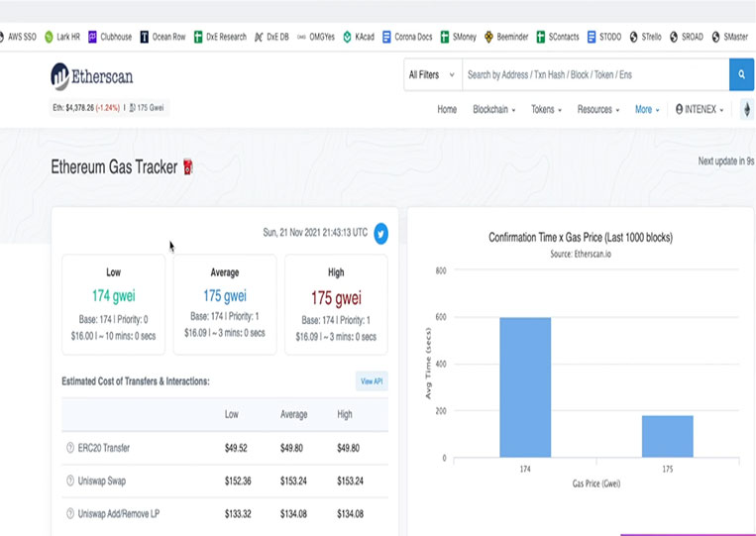Click the red gas pump icon
Screen dimensions: 756x536
188,167
